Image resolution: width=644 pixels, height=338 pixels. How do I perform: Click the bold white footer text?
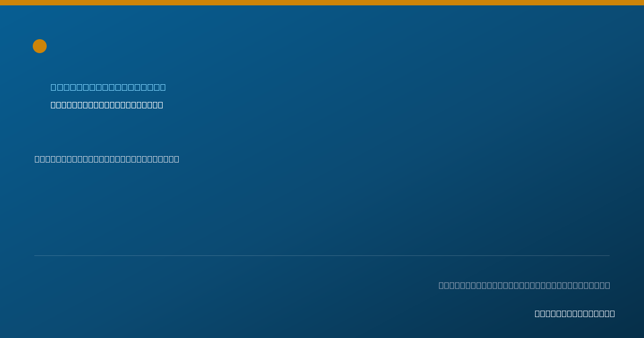(575, 313)
